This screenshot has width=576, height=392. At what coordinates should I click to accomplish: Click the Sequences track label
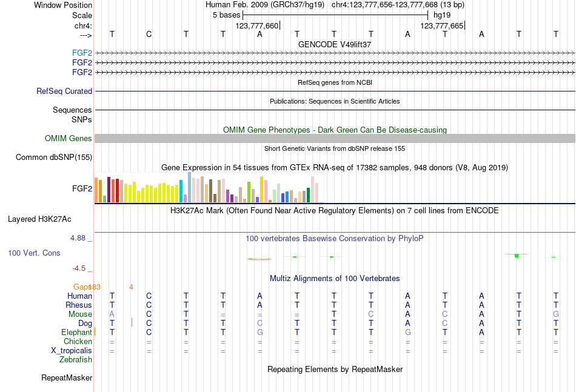72,110
